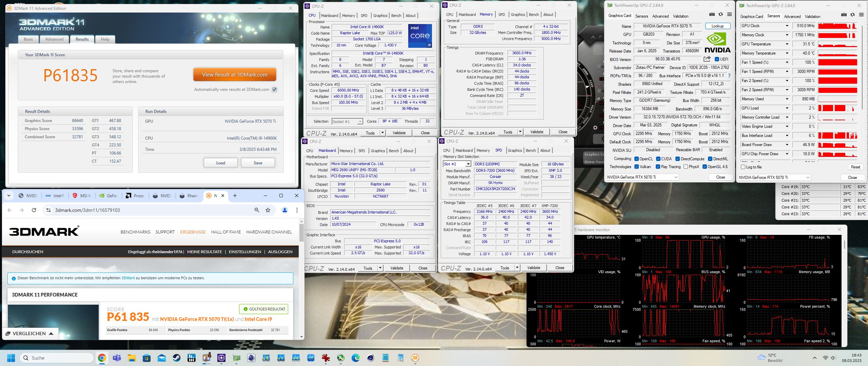Open the GPU Temperature sensor dropdown
This screenshot has height=366, width=868.
tap(787, 44)
